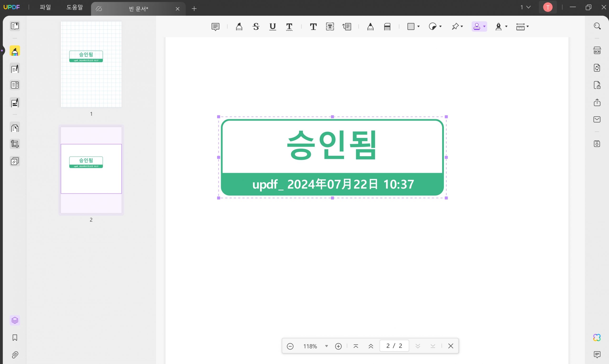Open the Search magnifier icon

pyautogui.click(x=597, y=26)
